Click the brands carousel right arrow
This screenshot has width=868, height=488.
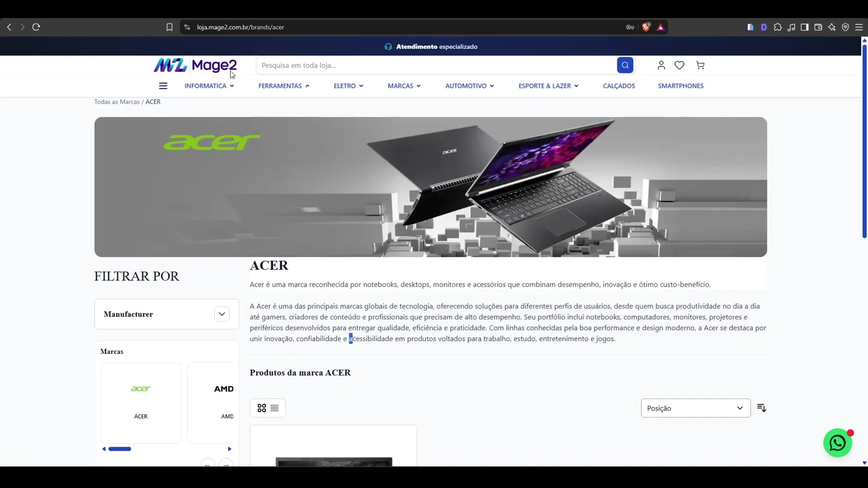[x=229, y=449]
